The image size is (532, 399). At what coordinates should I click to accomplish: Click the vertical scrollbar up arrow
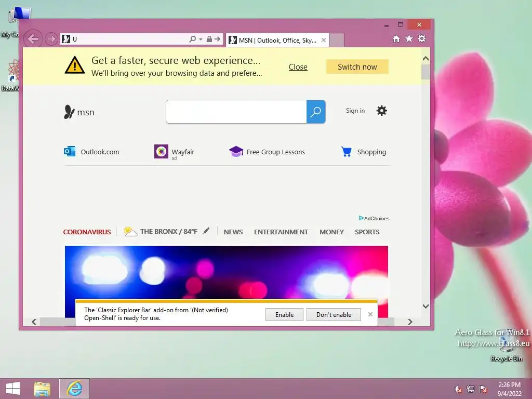tap(426, 58)
